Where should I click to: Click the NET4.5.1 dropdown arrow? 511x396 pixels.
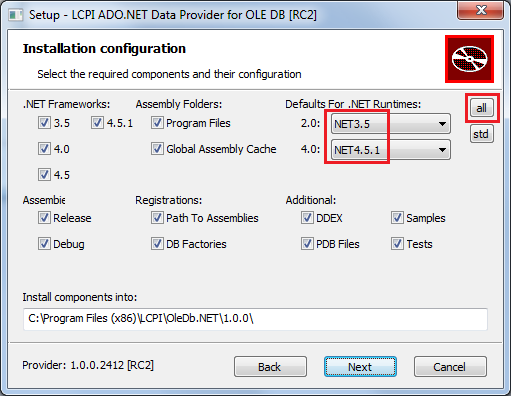(442, 150)
